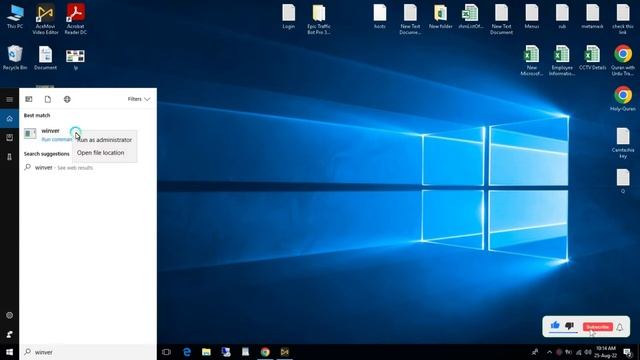Viewport: 640px width, 360px height.
Task: Open the Windows Start button
Action: (9, 352)
